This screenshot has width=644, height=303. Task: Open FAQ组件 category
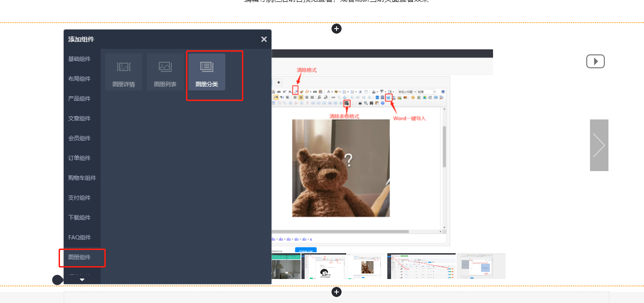click(x=79, y=238)
